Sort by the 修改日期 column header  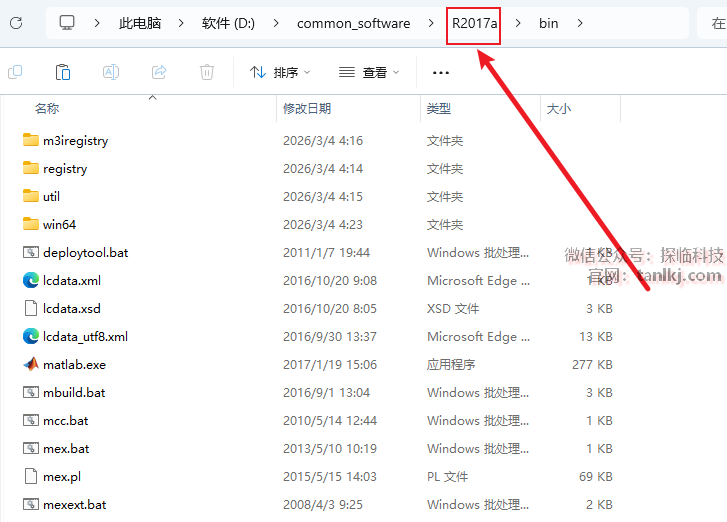click(307, 108)
